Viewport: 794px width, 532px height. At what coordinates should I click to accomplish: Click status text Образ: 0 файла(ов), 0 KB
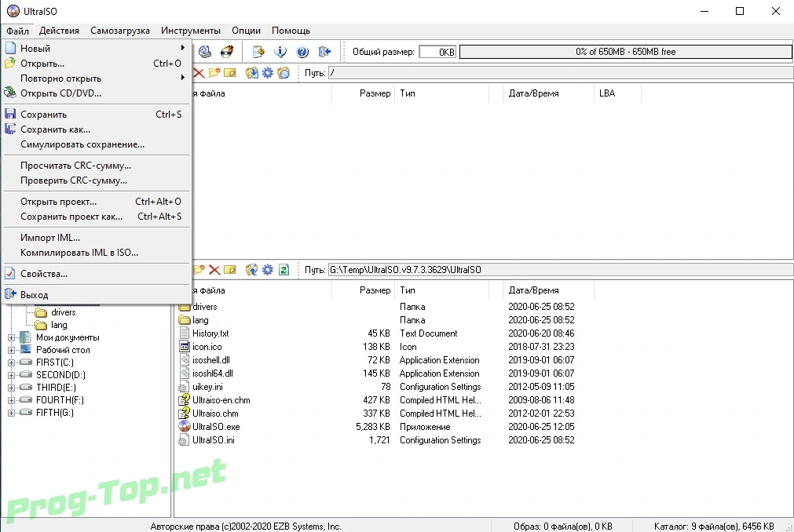coord(562,526)
